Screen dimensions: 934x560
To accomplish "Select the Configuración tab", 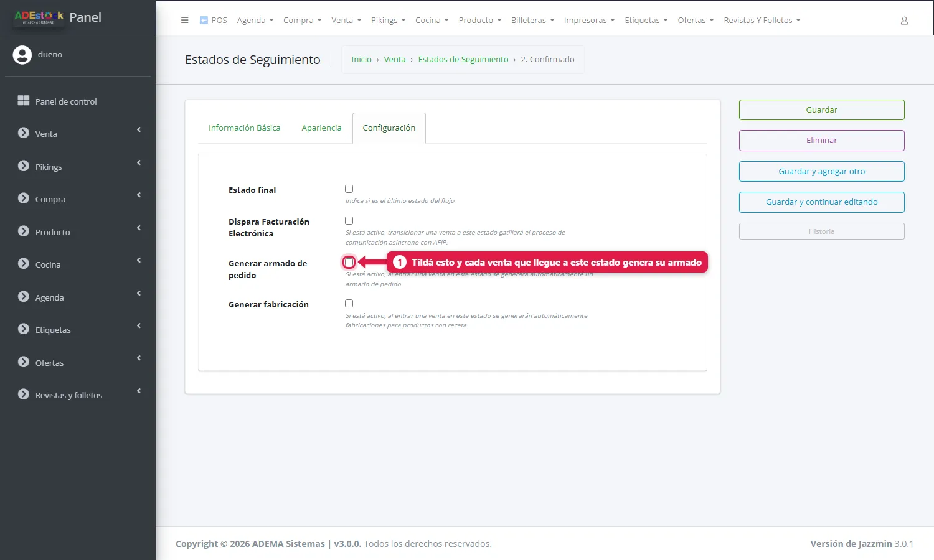I will tap(389, 128).
